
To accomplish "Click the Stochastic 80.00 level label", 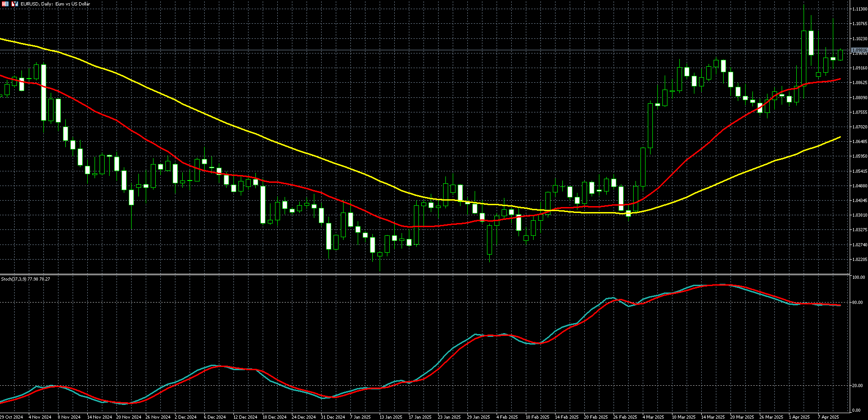I will pyautogui.click(x=857, y=302).
